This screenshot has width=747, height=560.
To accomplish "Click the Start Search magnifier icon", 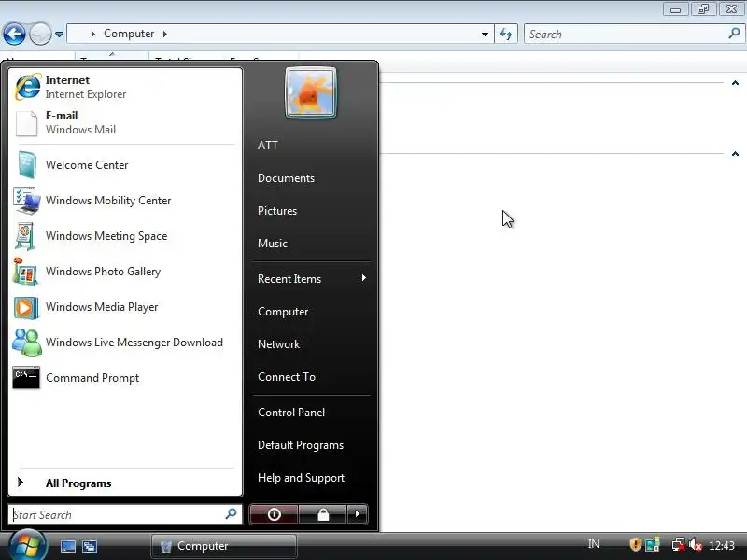I will click(x=231, y=514).
